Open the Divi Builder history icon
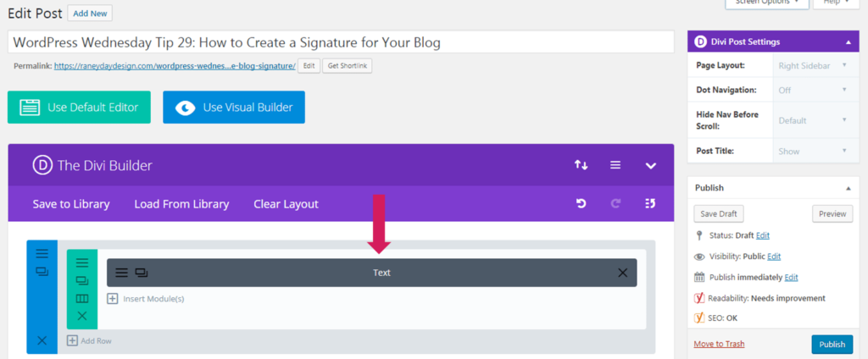The image size is (868, 359). pos(650,204)
